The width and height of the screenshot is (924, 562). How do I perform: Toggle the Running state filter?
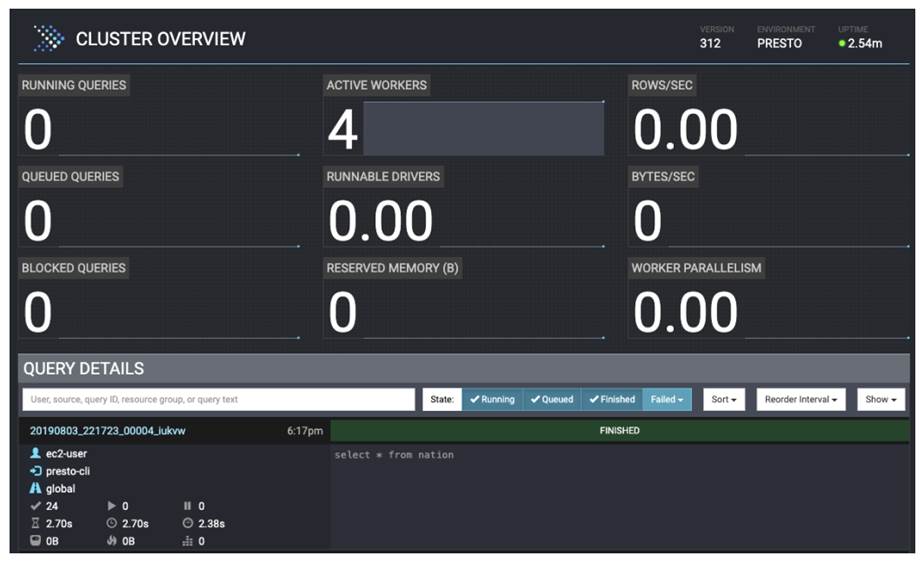491,399
